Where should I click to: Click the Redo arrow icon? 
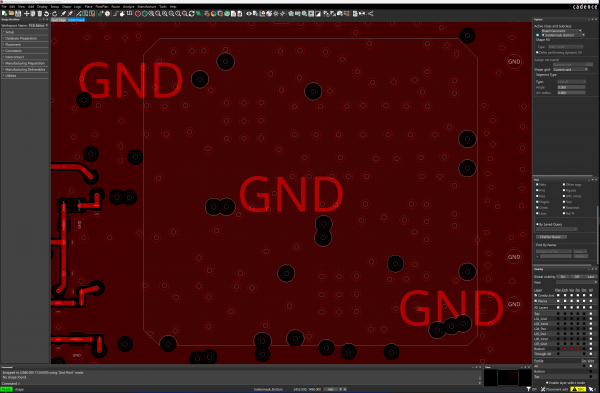coord(54,13)
